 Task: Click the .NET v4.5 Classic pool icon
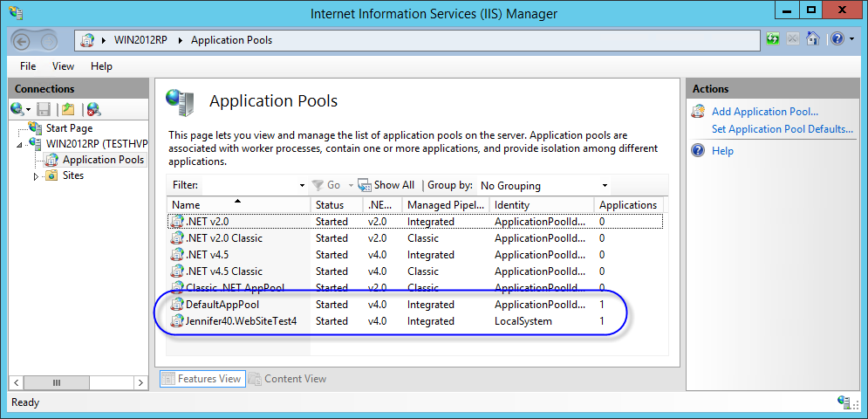pyautogui.click(x=176, y=271)
